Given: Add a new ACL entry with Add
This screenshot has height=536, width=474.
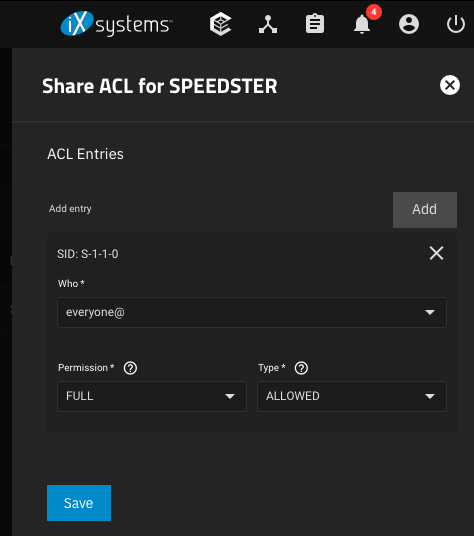Looking at the screenshot, I should click(x=425, y=210).
